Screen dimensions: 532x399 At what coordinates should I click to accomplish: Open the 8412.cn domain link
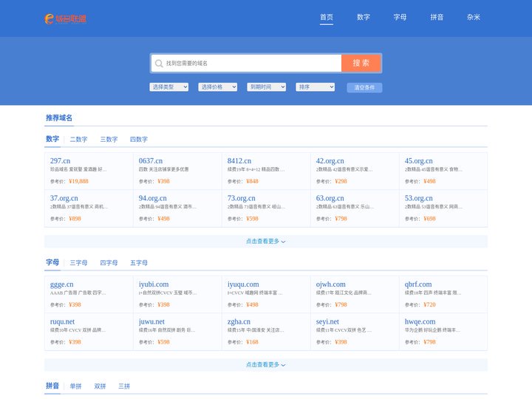coord(239,161)
